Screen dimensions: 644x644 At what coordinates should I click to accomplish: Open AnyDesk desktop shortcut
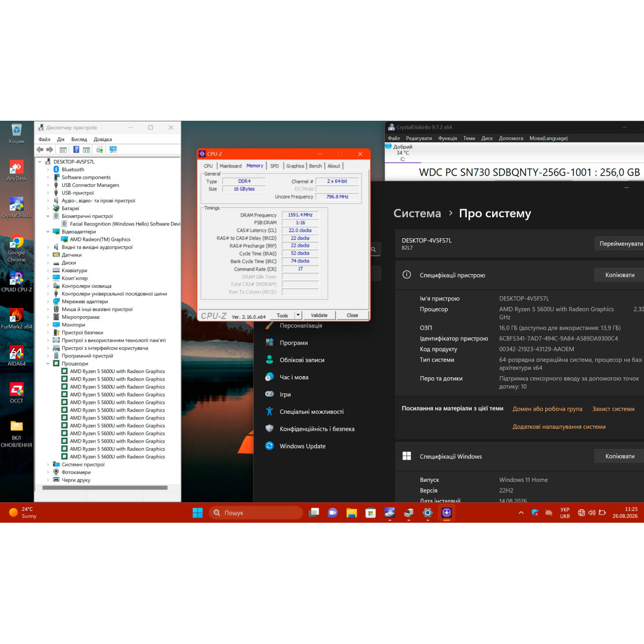(x=16, y=171)
